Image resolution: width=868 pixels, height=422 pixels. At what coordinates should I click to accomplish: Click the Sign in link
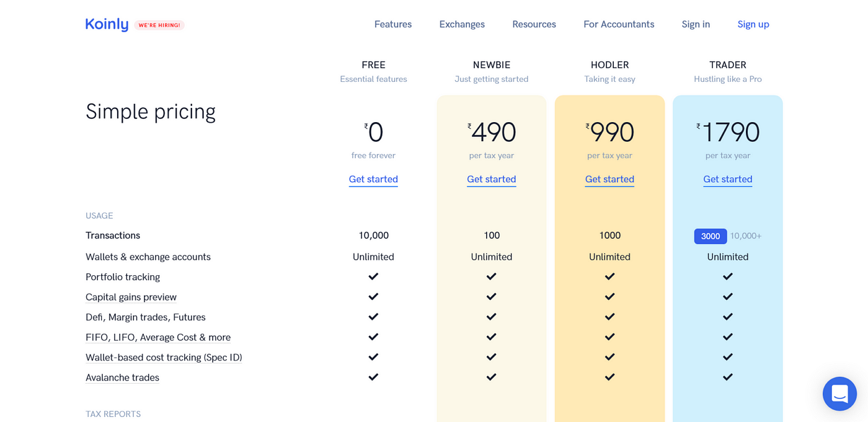696,24
